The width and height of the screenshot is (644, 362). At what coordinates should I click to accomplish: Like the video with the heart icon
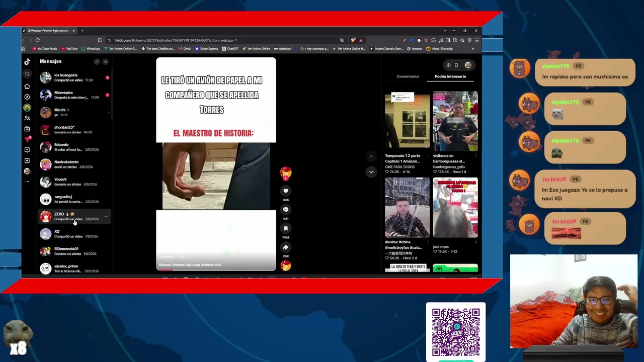[x=286, y=191]
